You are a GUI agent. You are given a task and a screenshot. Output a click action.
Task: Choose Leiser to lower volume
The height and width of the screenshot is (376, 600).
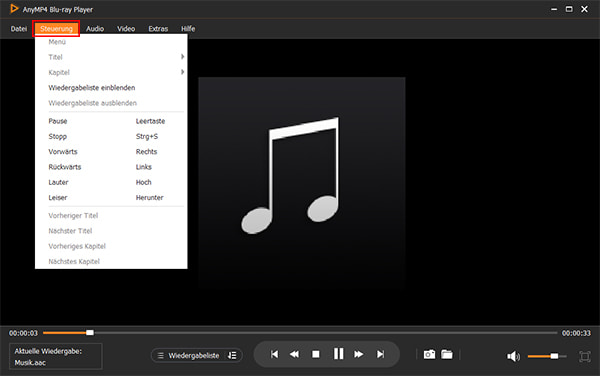[x=111, y=197]
